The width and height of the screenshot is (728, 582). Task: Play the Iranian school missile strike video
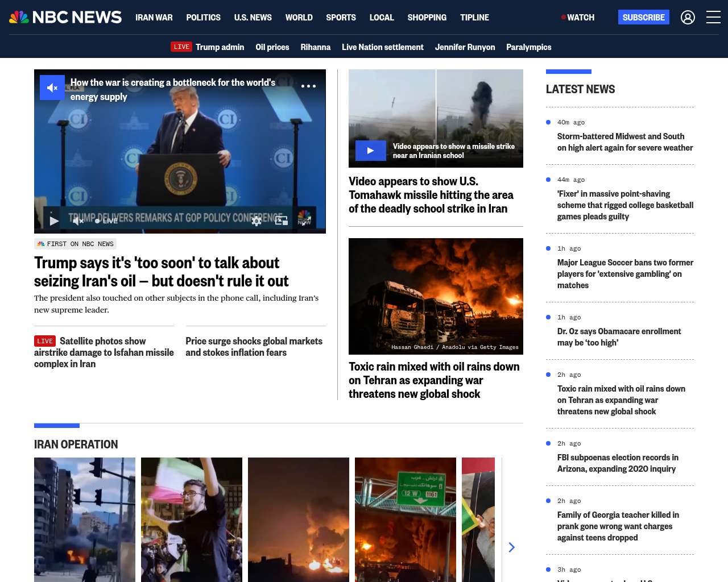(x=370, y=151)
